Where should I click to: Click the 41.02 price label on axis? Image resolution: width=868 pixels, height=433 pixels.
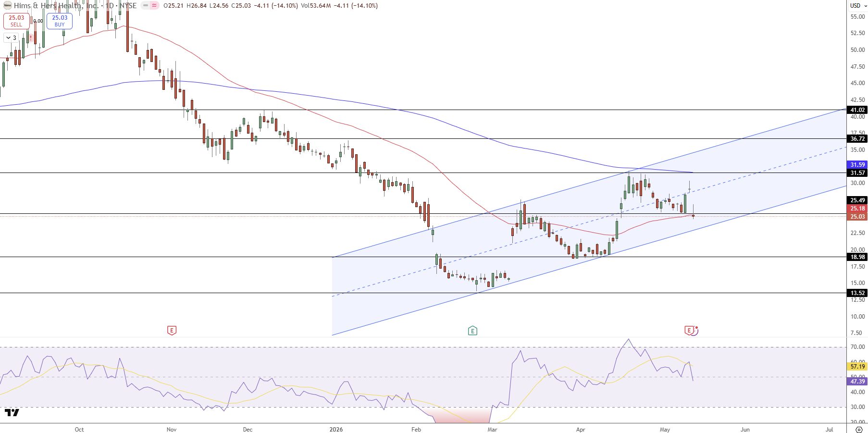[857, 110]
